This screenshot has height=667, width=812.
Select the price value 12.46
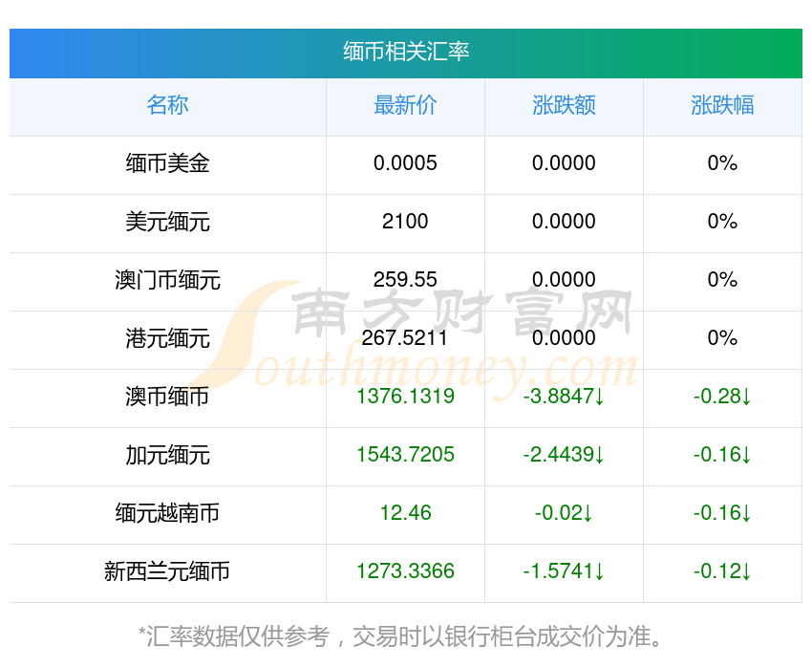(x=405, y=513)
